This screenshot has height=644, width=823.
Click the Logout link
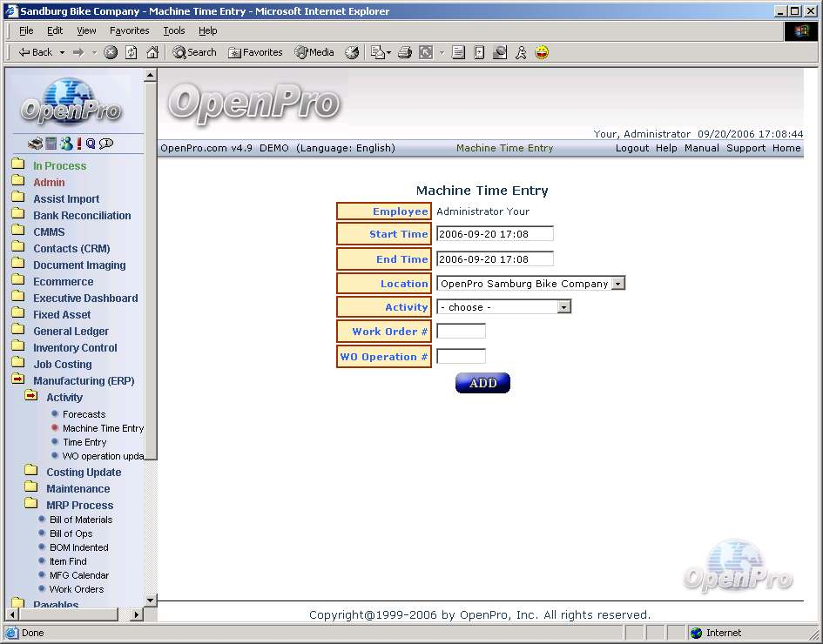[631, 148]
